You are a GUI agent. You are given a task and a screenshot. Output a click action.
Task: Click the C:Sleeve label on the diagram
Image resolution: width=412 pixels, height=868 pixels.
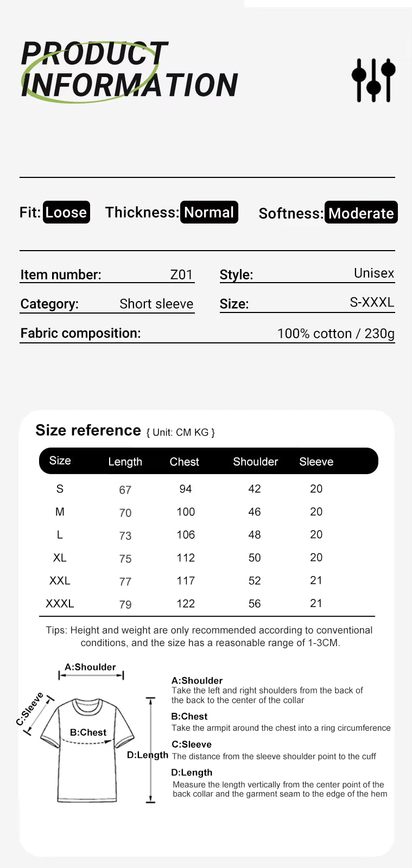pos(30,709)
